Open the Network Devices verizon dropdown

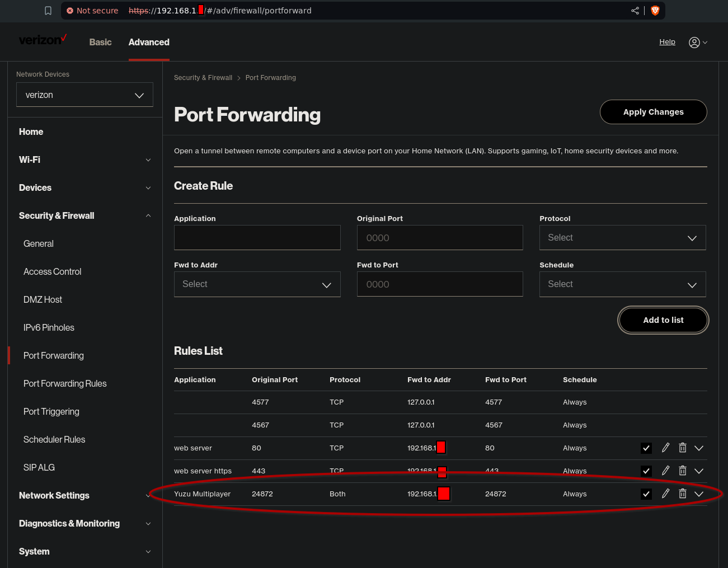[84, 95]
